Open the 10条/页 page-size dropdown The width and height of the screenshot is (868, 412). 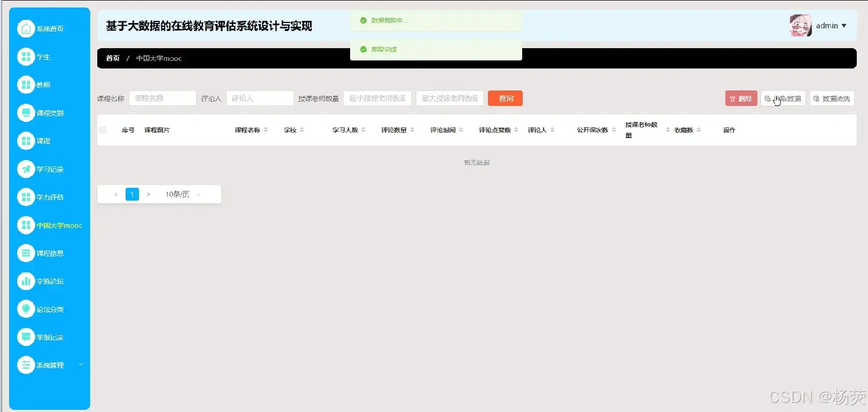tap(183, 194)
